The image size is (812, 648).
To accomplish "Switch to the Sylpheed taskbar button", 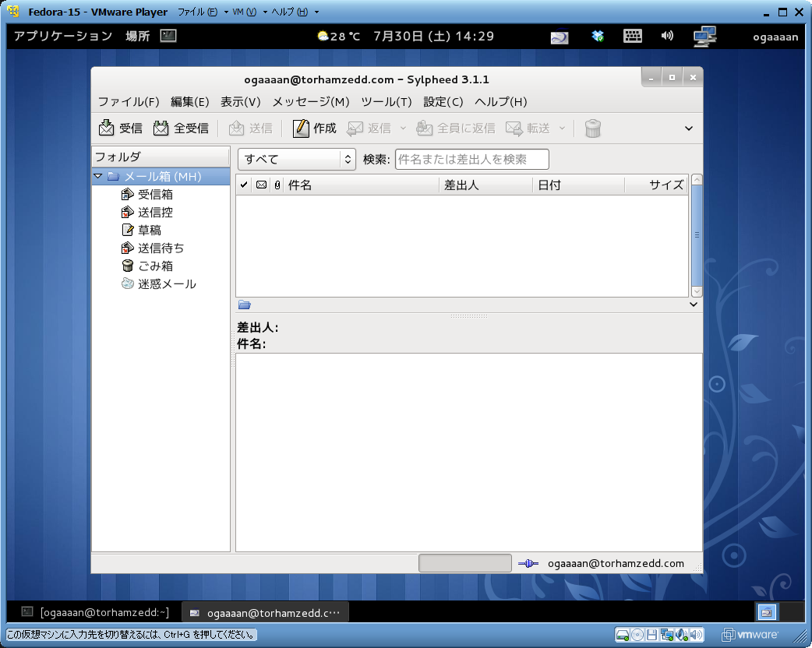I will tap(265, 612).
